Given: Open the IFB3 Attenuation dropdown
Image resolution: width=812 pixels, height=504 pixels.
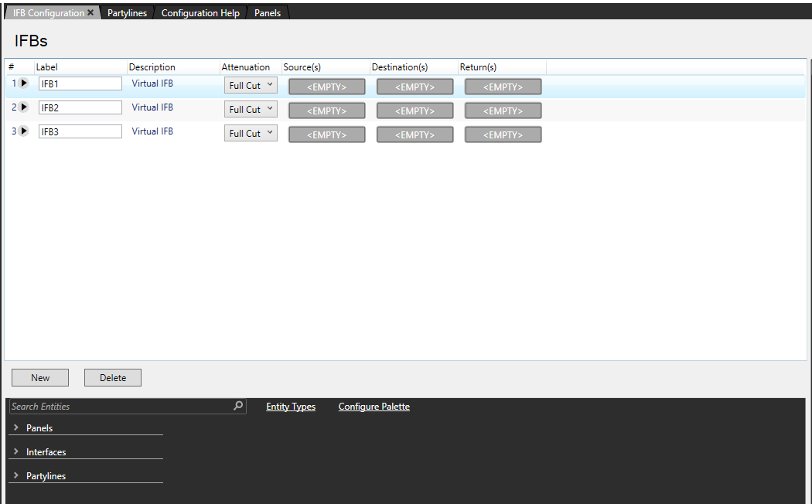Looking at the screenshot, I should 251,133.
